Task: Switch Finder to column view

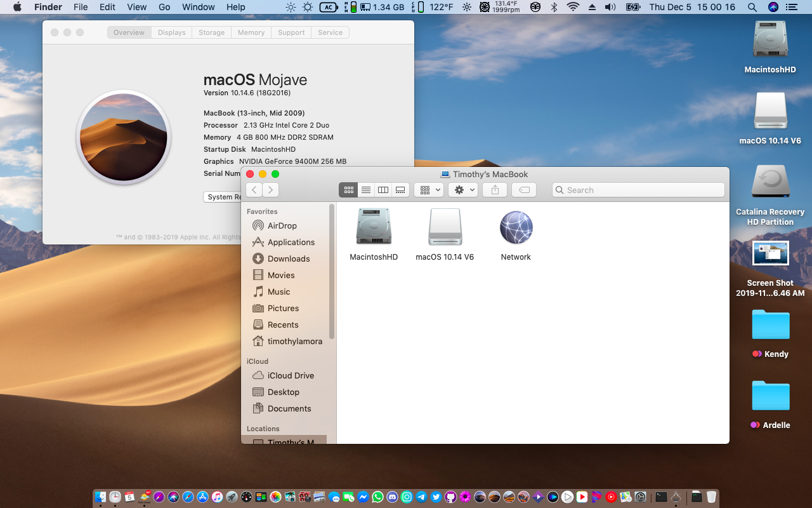Action: tap(383, 190)
